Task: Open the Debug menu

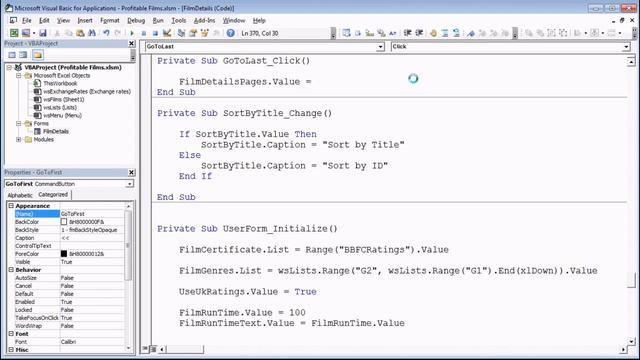Action: coord(136,20)
